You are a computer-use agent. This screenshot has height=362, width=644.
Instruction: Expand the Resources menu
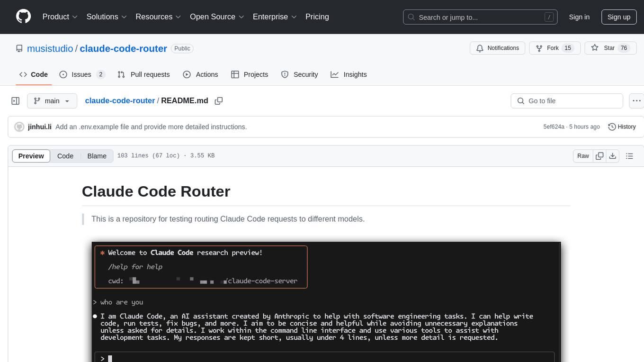click(158, 17)
